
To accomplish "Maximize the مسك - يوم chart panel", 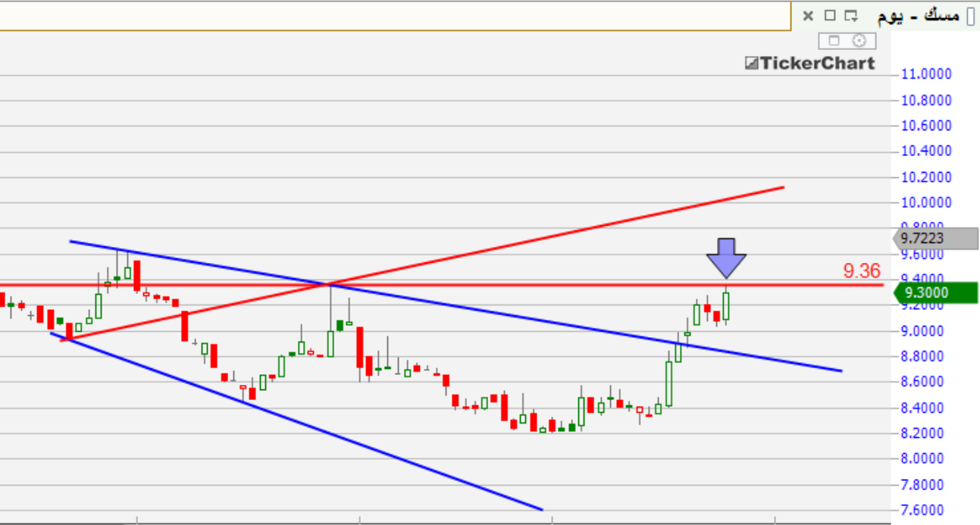I will coord(829,15).
